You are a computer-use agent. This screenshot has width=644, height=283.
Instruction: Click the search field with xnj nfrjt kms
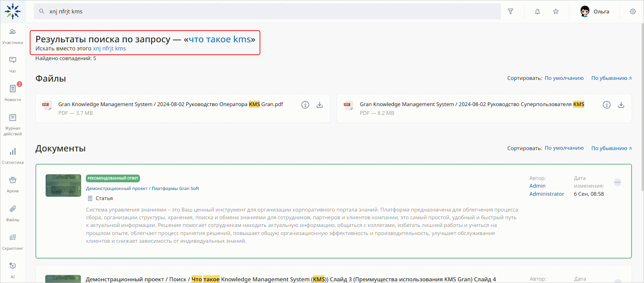coord(267,11)
